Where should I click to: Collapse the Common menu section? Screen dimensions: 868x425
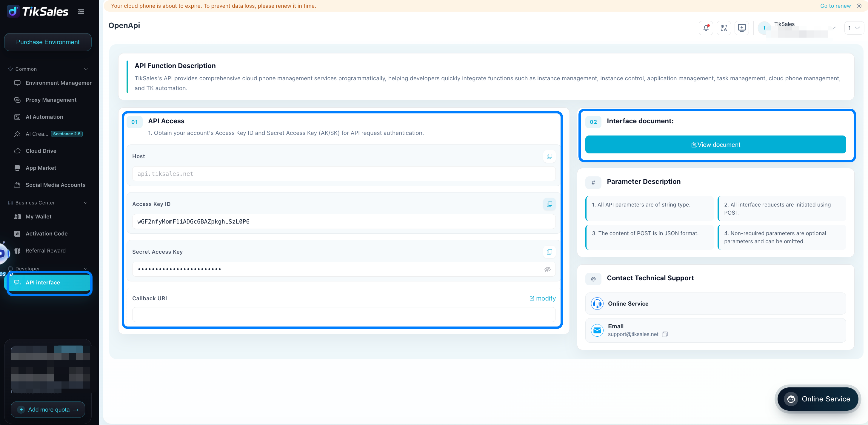click(x=86, y=69)
